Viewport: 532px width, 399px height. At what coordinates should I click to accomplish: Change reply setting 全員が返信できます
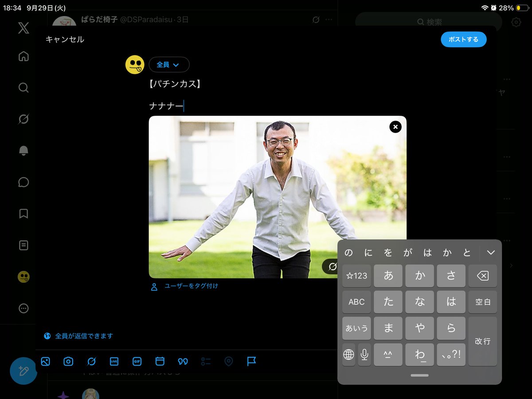coord(78,336)
